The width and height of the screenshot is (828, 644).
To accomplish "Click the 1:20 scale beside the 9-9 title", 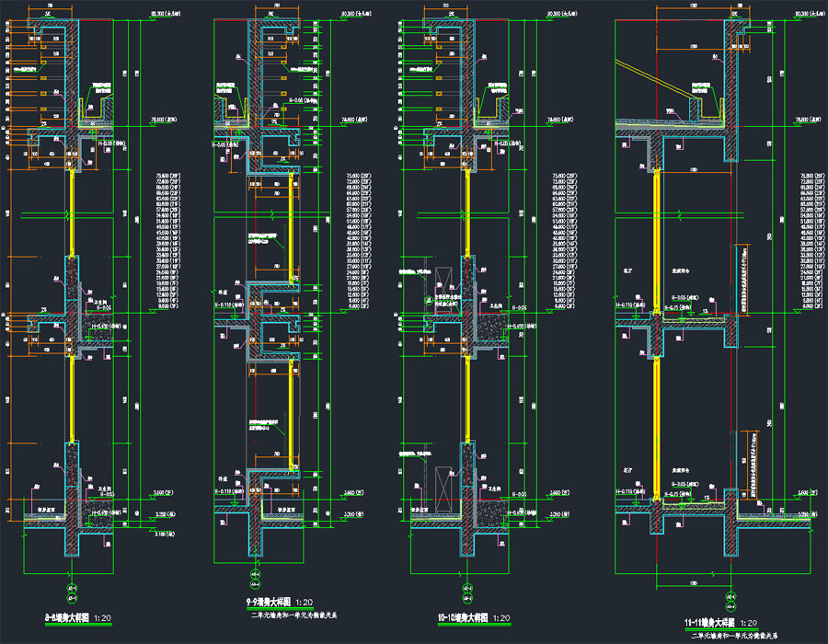I will point(305,603).
